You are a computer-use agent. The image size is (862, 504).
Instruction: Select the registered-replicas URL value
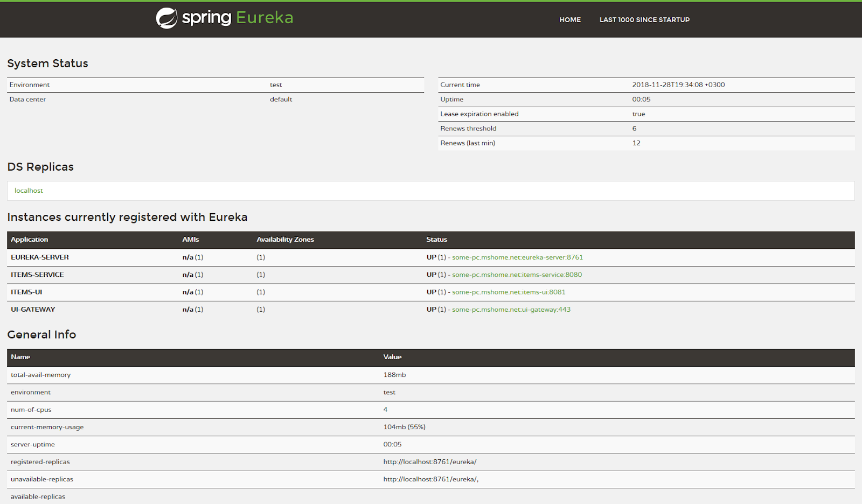point(430,462)
